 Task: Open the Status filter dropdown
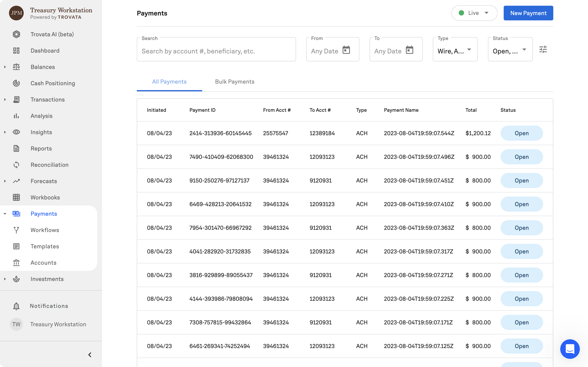[510, 50]
